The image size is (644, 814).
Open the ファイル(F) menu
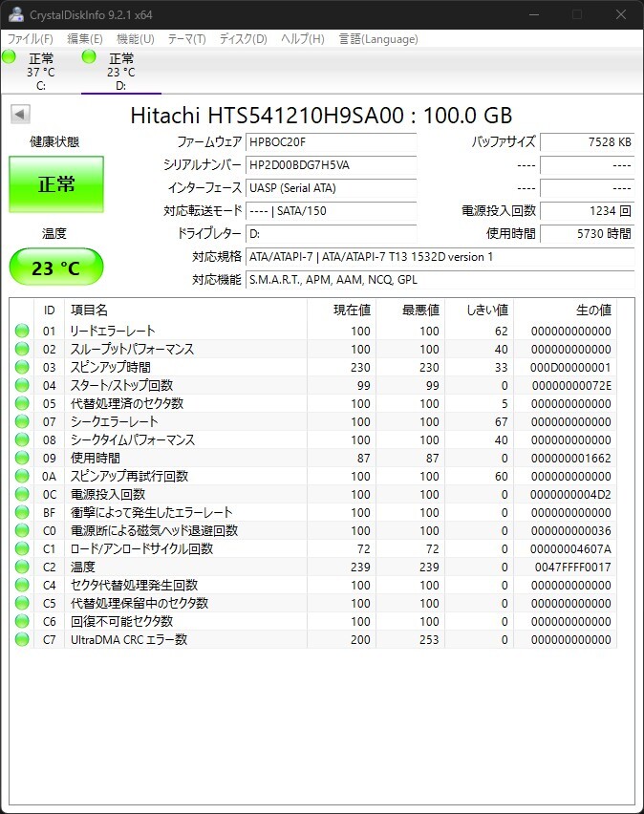[31, 39]
